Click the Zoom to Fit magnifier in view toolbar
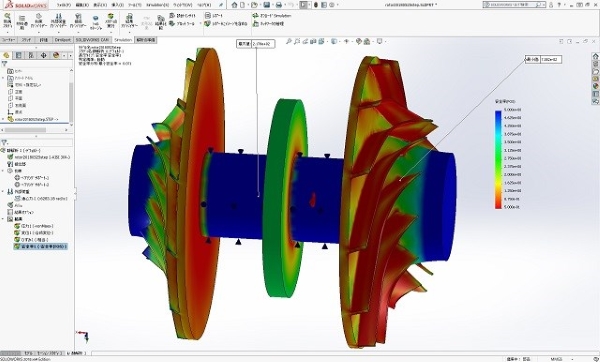Screen dimensions: 600x362 click(x=289, y=41)
